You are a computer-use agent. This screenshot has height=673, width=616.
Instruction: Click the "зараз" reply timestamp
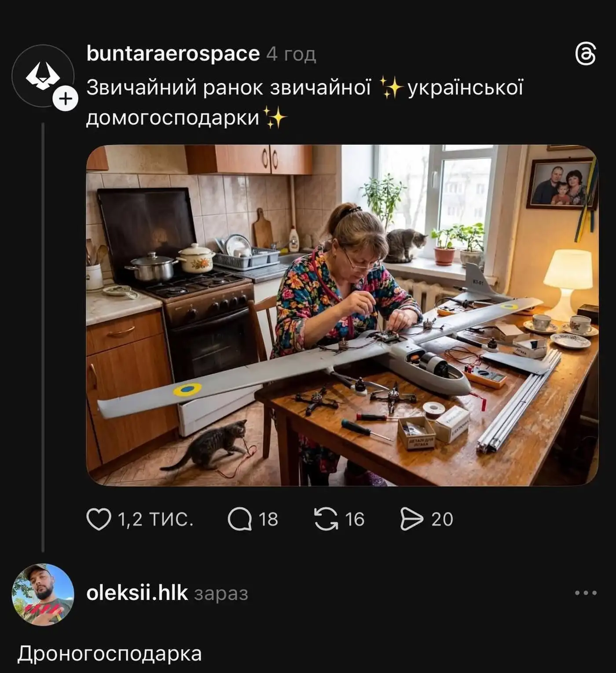221,594
